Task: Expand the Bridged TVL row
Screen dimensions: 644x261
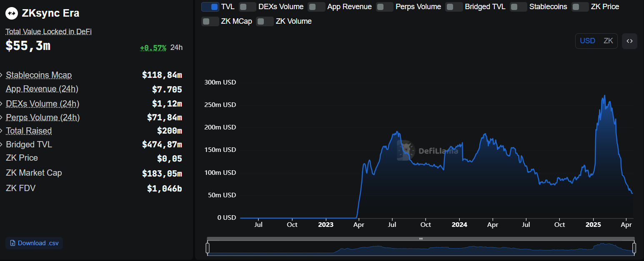Action: point(2,144)
